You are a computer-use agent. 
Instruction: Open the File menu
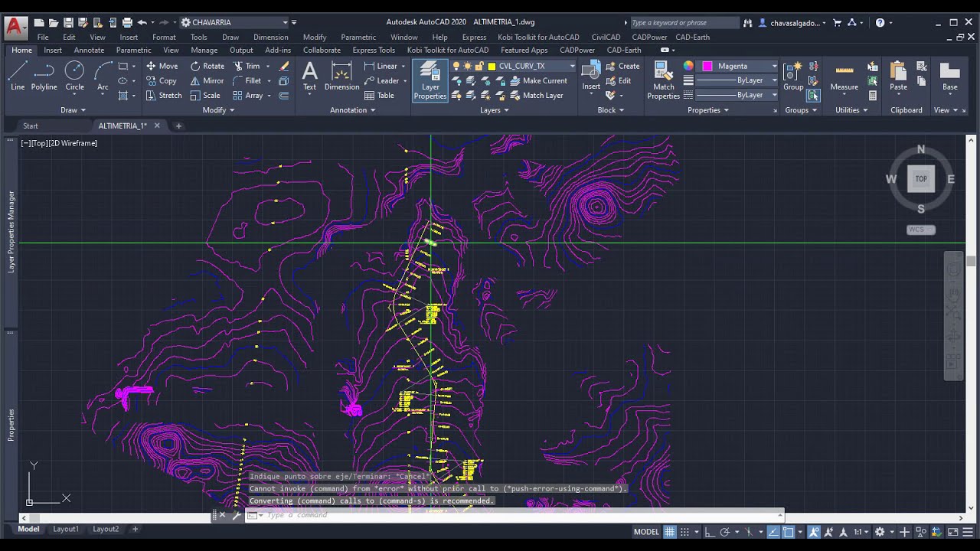pos(43,37)
